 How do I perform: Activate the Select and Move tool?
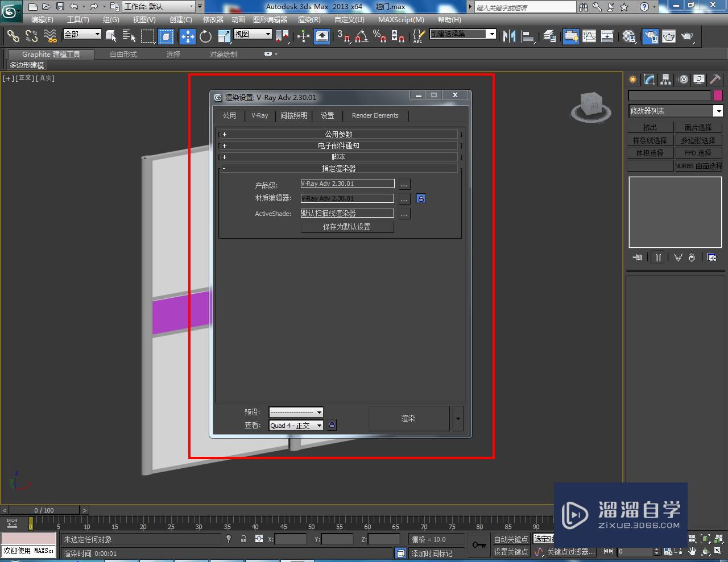(x=187, y=36)
